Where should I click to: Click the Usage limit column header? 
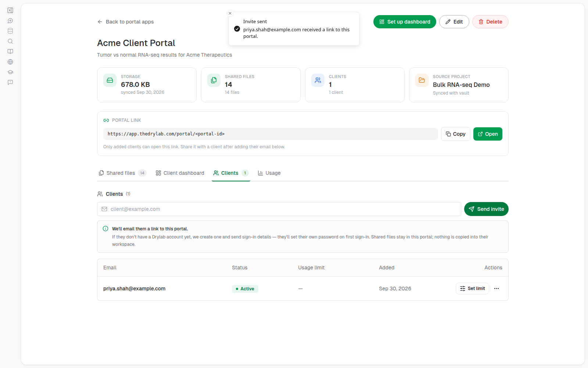pyautogui.click(x=311, y=268)
